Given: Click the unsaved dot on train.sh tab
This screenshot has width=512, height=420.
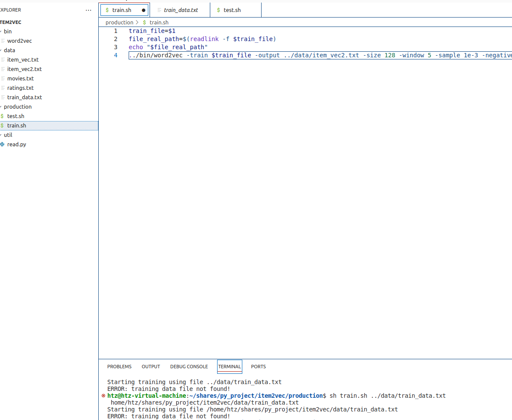Looking at the screenshot, I should tap(143, 10).
